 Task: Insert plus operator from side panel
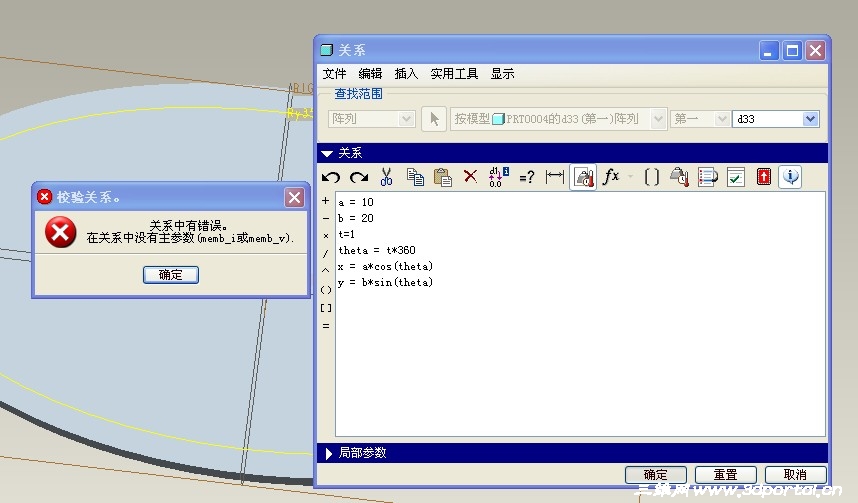click(326, 201)
